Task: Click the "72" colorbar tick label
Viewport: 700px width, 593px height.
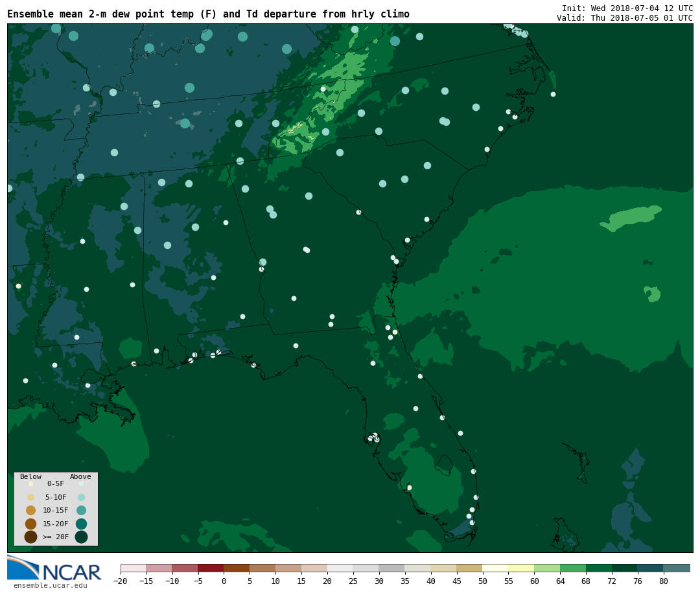Action: (612, 581)
